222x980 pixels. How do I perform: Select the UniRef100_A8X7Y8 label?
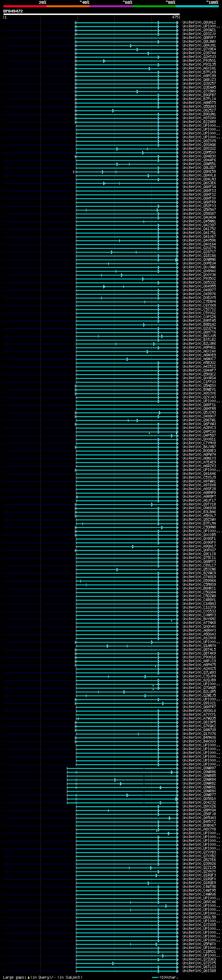[x=199, y=829]
